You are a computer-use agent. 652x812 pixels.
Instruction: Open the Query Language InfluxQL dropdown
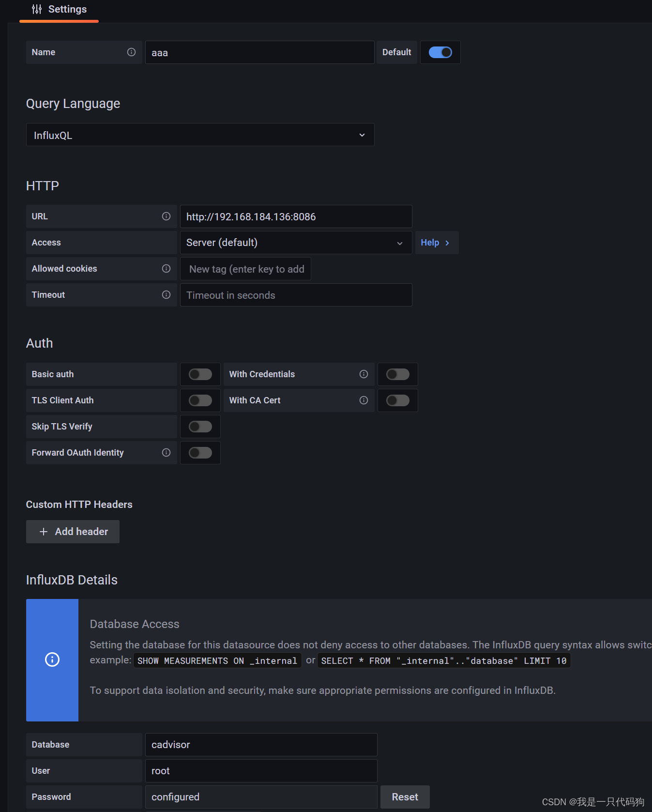[200, 135]
